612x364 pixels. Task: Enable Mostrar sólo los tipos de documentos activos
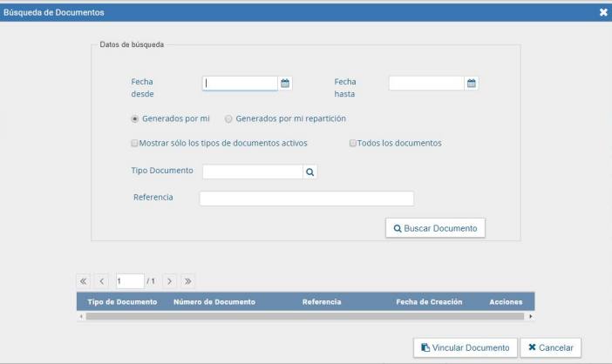pyautogui.click(x=134, y=143)
